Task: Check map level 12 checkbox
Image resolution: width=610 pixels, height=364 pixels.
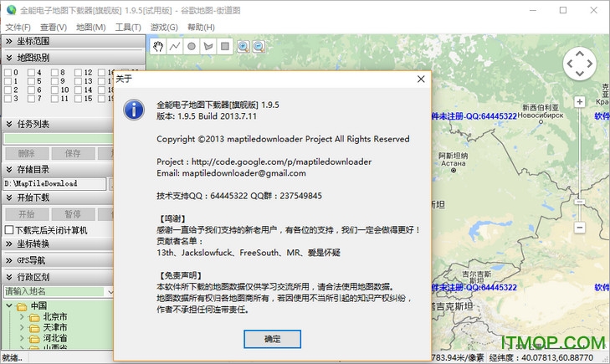Action: point(78,72)
